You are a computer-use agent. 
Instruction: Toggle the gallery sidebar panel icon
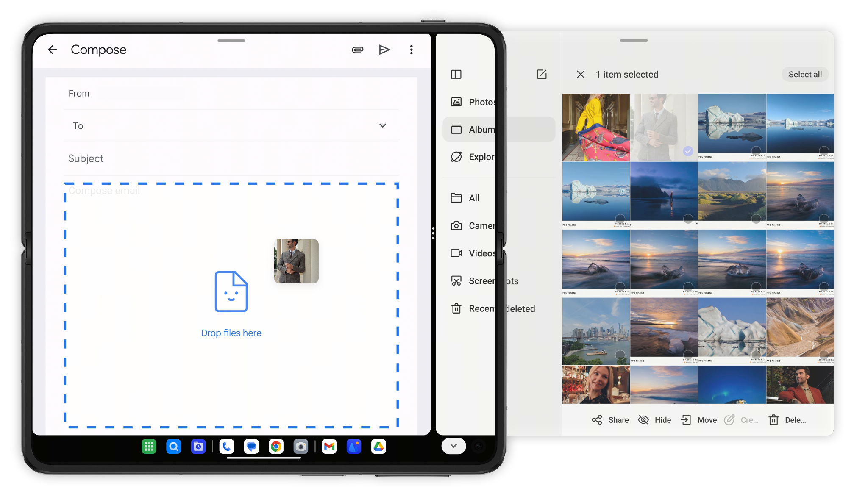pyautogui.click(x=456, y=75)
